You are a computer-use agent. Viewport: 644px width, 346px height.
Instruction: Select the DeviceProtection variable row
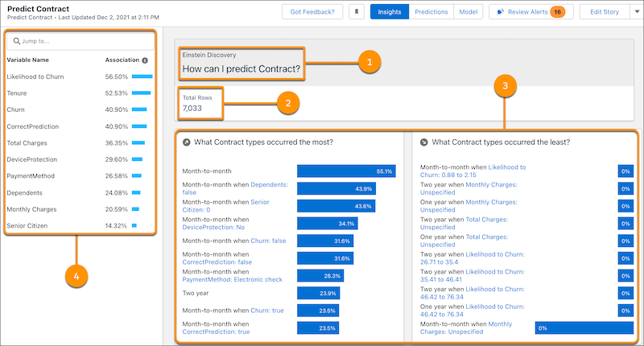pyautogui.click(x=79, y=159)
